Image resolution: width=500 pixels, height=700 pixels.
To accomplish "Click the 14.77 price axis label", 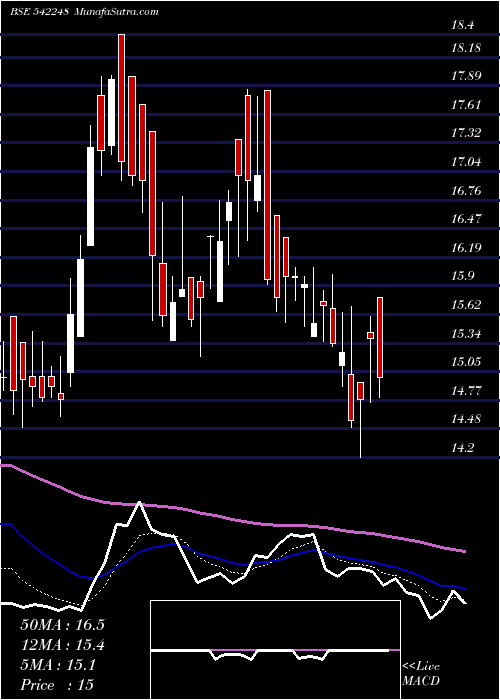I will click(466, 391).
